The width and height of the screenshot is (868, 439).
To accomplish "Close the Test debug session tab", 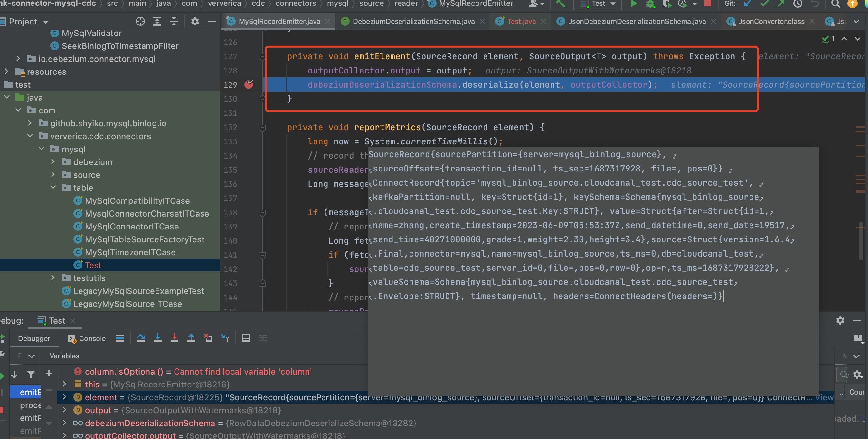I will point(73,321).
